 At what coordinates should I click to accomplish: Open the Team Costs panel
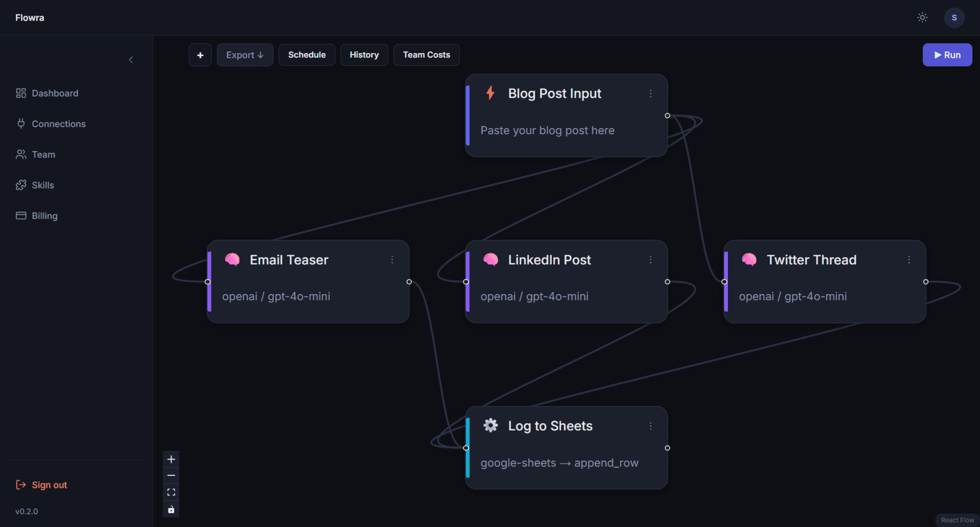click(x=426, y=55)
